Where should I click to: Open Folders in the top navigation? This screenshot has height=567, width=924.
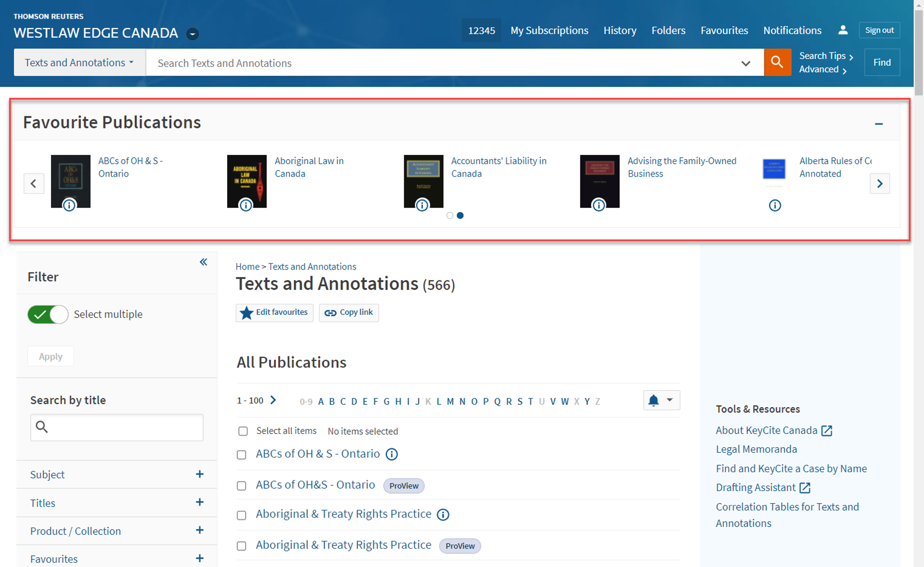click(668, 30)
